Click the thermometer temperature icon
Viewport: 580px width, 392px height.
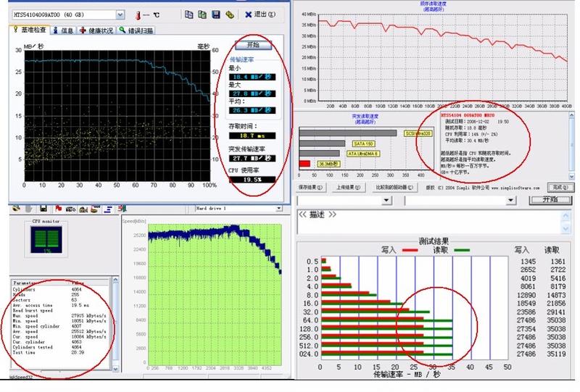[138, 15]
